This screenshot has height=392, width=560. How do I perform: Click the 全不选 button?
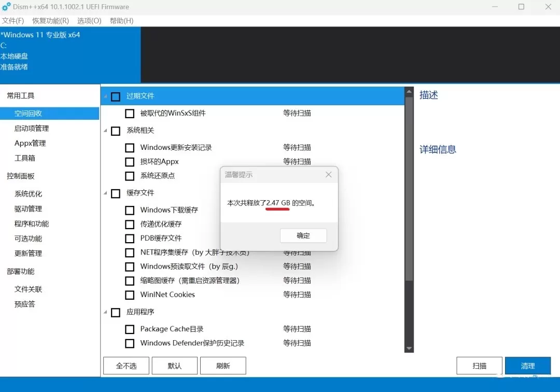coord(126,366)
